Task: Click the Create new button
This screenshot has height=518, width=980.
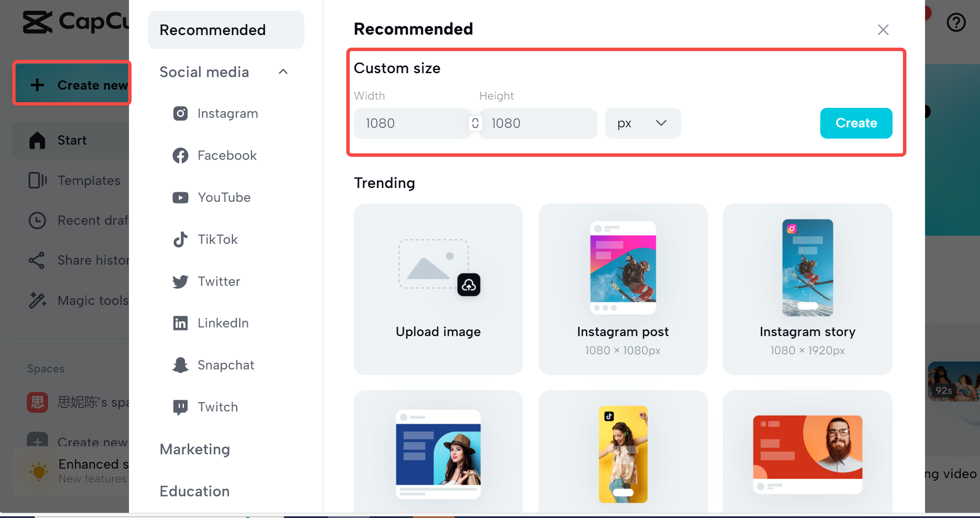Action: pyautogui.click(x=72, y=85)
